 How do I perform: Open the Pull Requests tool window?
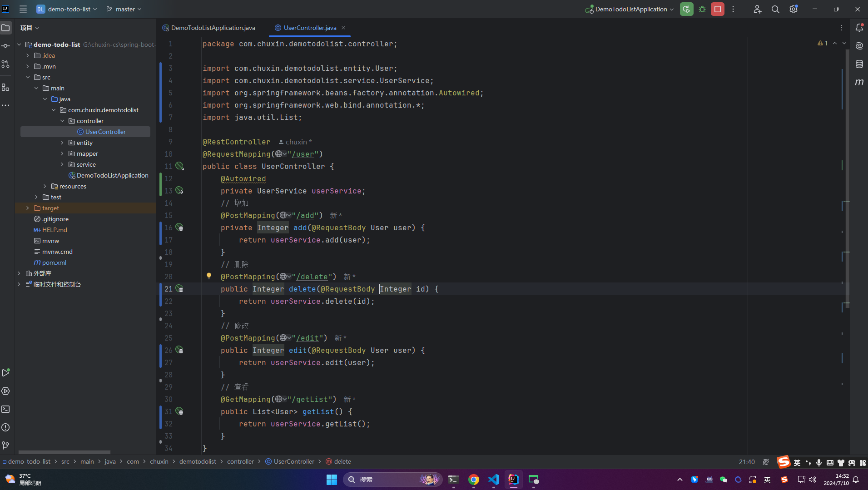pos(5,64)
